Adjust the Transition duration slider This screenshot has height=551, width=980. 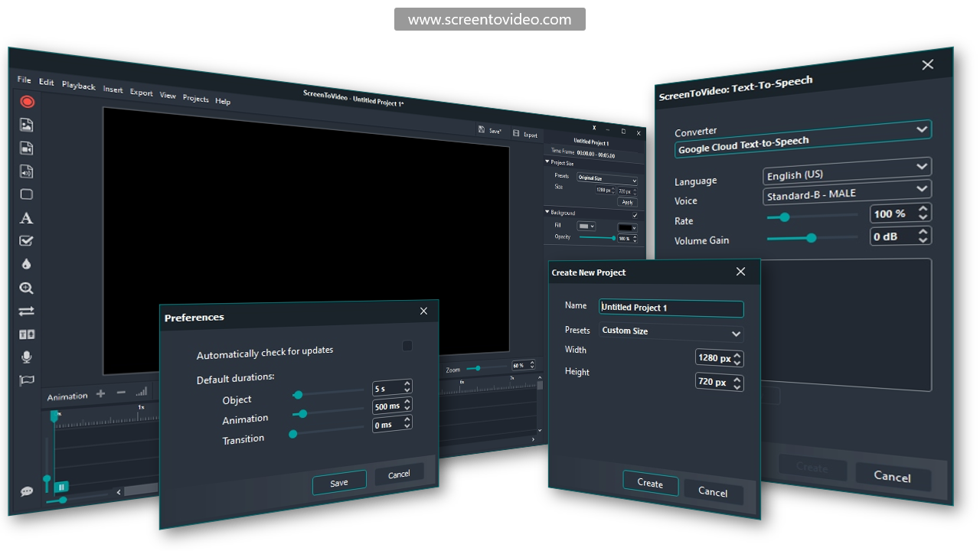328,432
